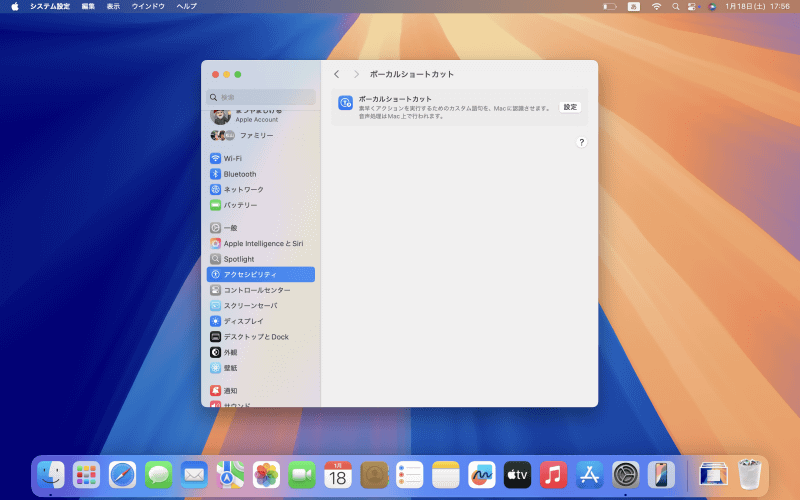This screenshot has width=800, height=500.
Task: Open Messages from the Dock
Action: (158, 475)
